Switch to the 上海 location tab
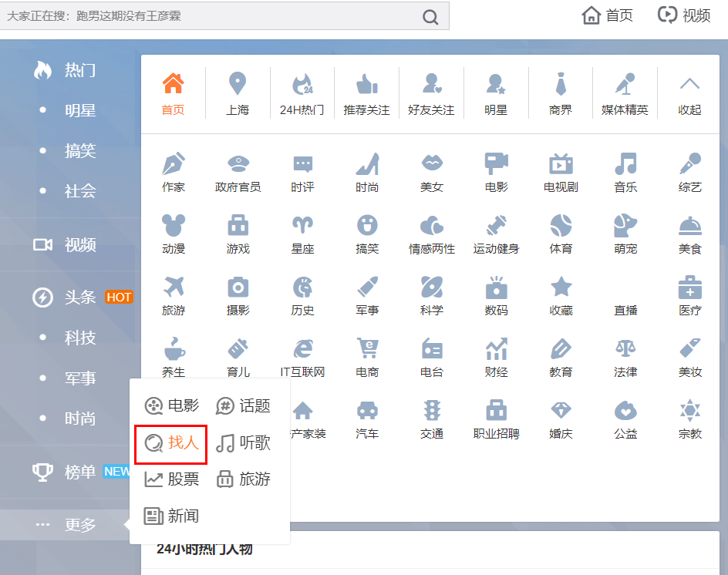This screenshot has height=575, width=728. [238, 94]
